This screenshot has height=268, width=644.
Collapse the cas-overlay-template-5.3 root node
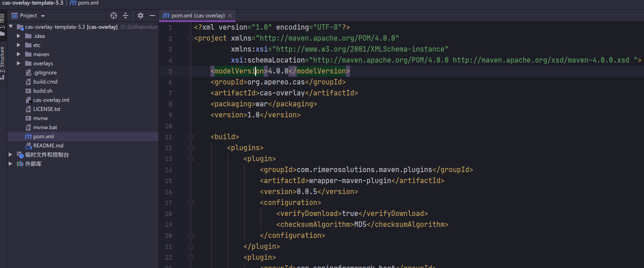pos(11,27)
